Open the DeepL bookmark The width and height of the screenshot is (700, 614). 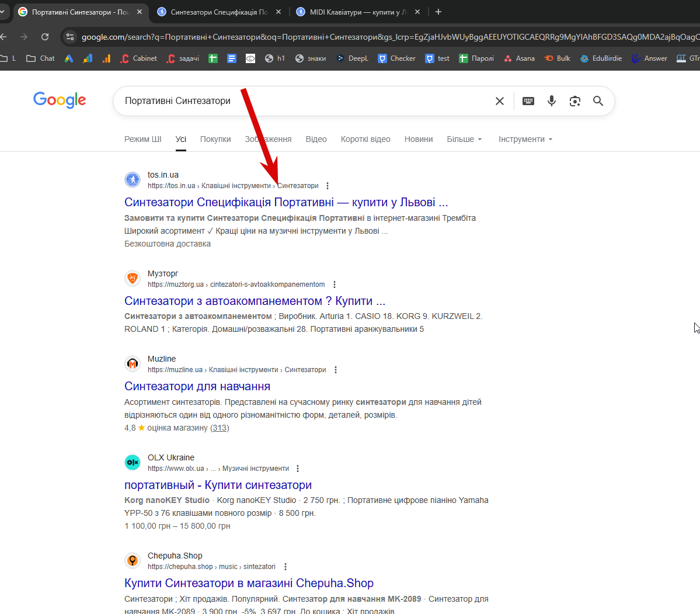[352, 58]
